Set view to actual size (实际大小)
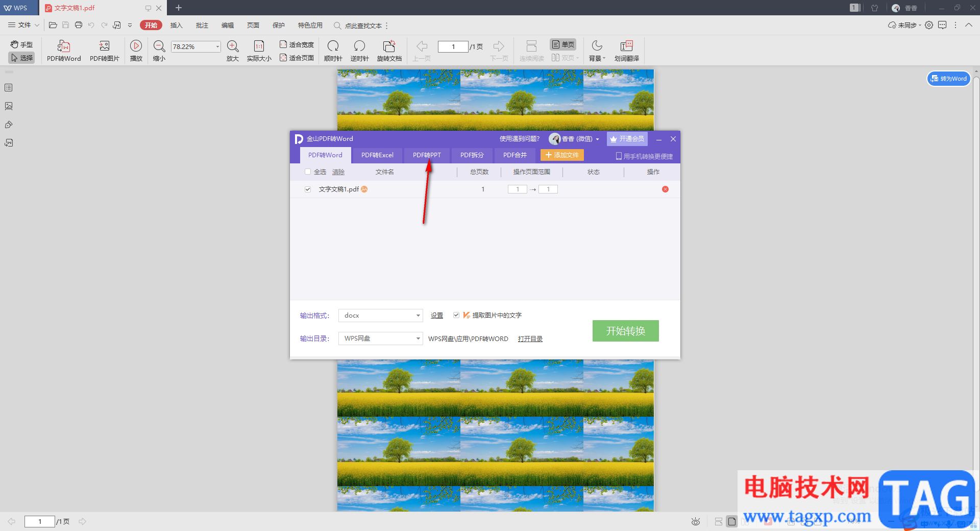Viewport: 980px width, 531px height. tap(259, 51)
